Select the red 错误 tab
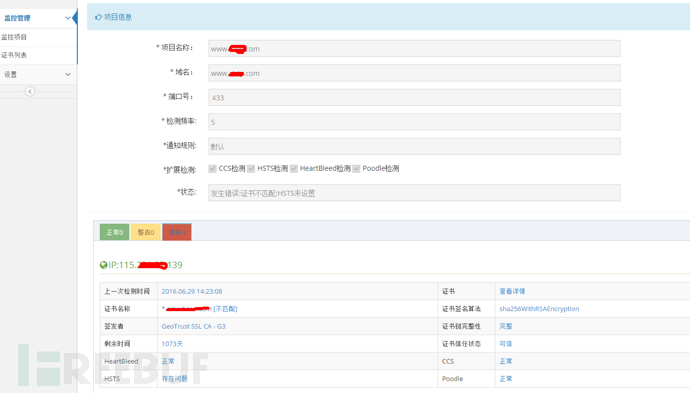The height and width of the screenshot is (393, 690). coord(177,232)
